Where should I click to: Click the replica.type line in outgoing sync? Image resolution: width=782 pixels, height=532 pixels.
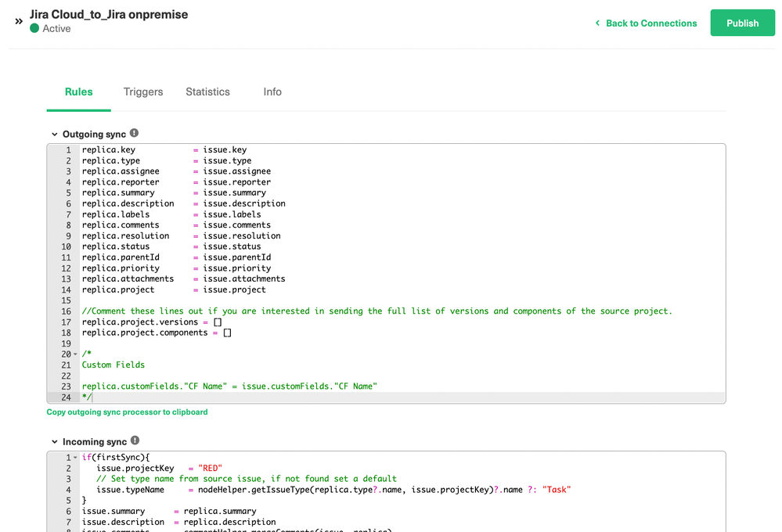(x=167, y=160)
